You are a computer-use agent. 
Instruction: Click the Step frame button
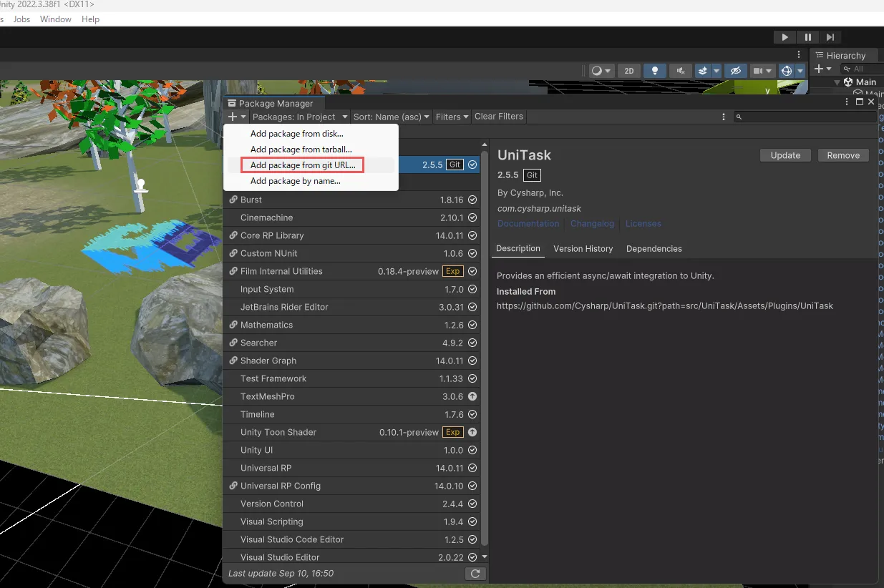[830, 37]
